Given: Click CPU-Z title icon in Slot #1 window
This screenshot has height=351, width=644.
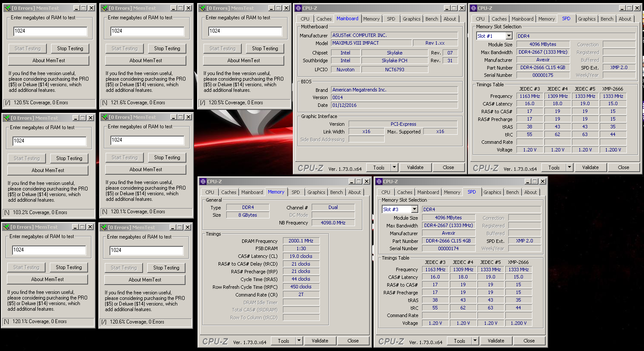Looking at the screenshot, I should tap(474, 8).
